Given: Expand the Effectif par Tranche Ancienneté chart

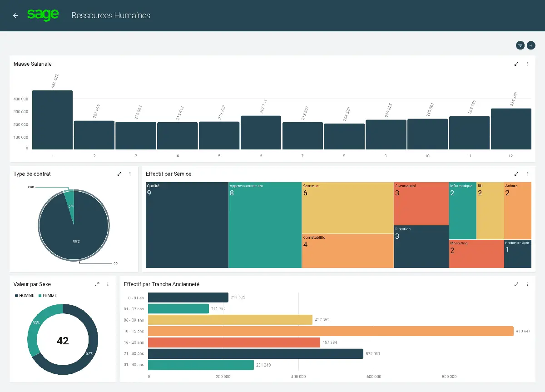Looking at the screenshot, I should click(516, 284).
